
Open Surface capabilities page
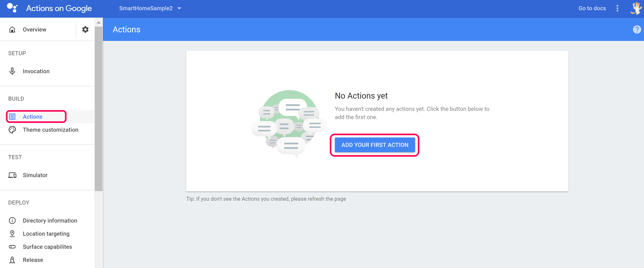pos(47,247)
